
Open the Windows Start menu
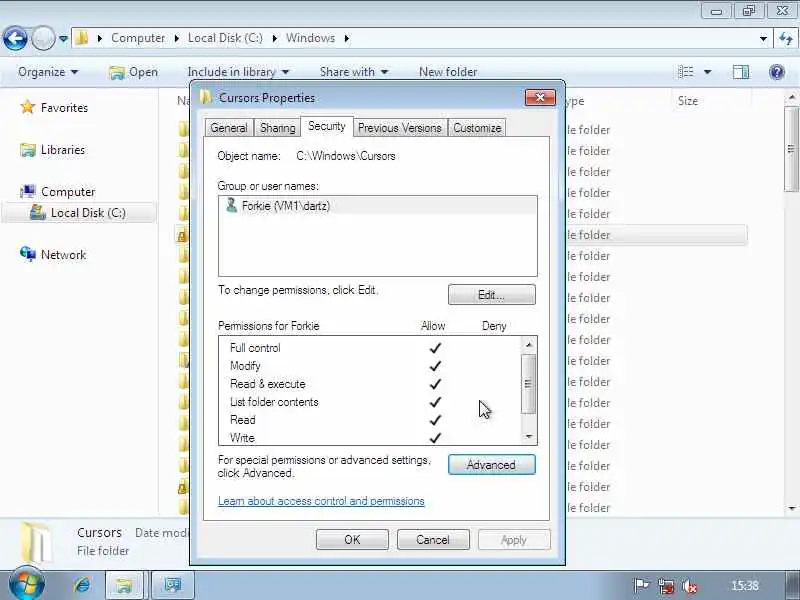[x=27, y=585]
